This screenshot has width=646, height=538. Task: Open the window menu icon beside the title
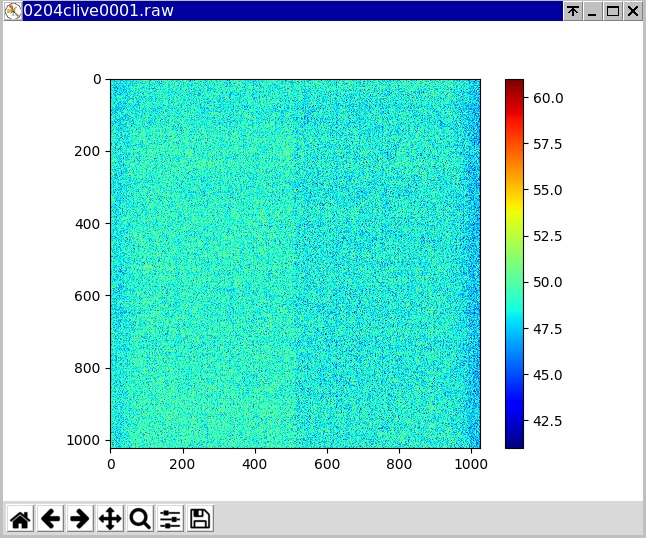[12, 11]
